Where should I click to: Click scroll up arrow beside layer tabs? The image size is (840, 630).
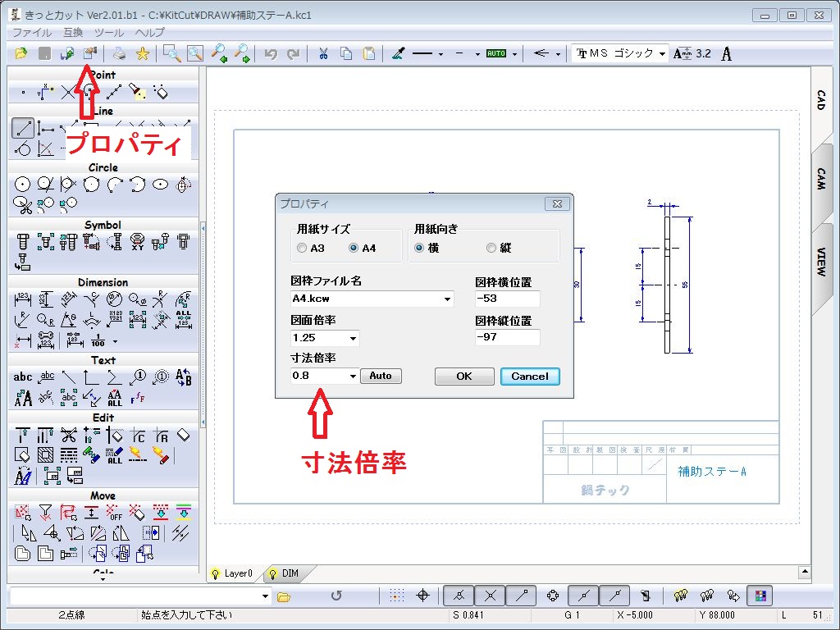[x=804, y=572]
